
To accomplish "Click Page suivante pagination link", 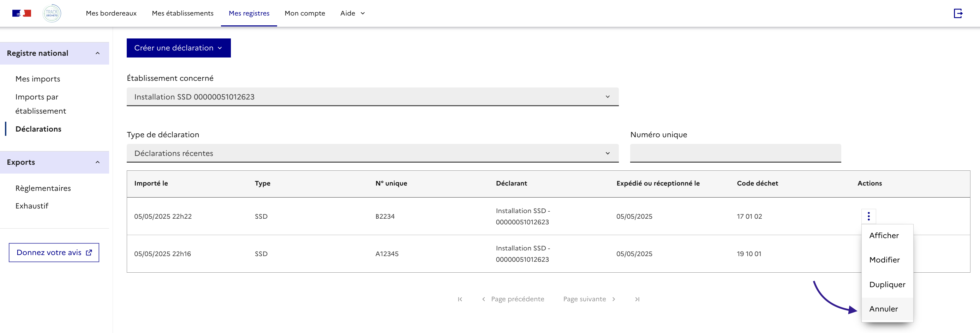I will 588,299.
